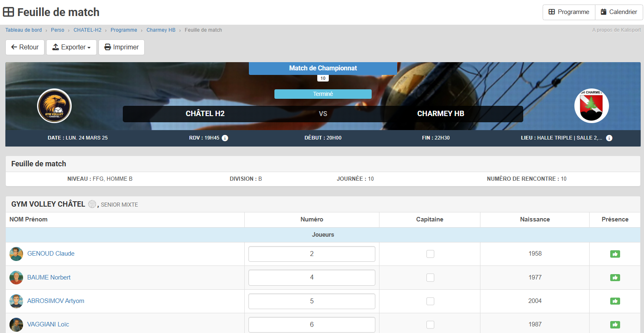
Task: Open CHATEL-H2 breadcrumb link
Action: pyautogui.click(x=87, y=30)
